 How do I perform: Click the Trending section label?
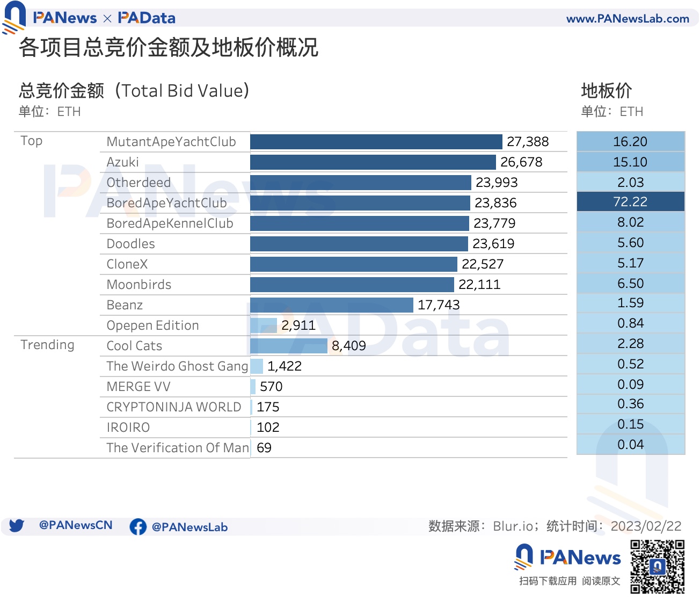click(x=47, y=345)
